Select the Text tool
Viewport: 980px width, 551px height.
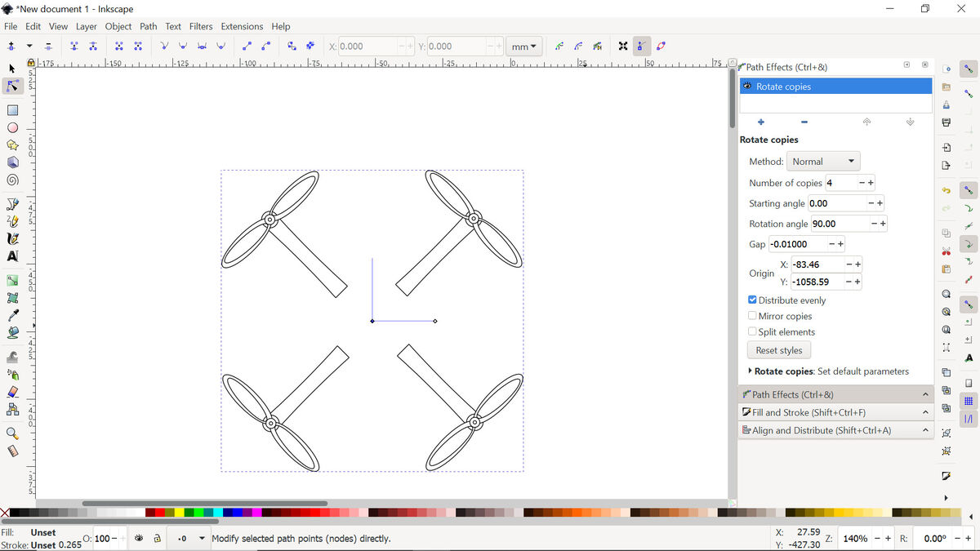pos(12,256)
